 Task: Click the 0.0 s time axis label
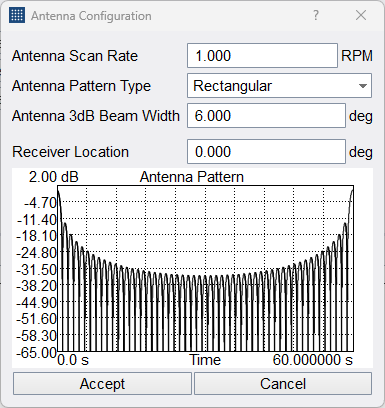tap(73, 360)
